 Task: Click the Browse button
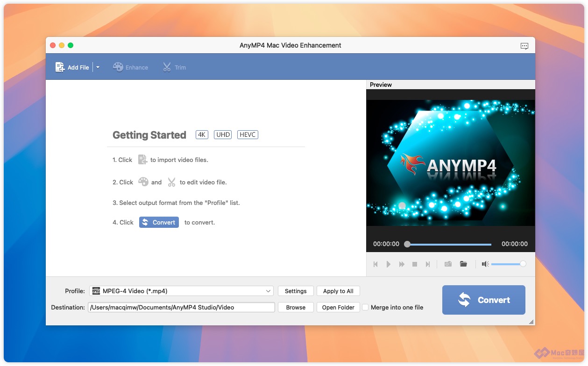(x=296, y=307)
